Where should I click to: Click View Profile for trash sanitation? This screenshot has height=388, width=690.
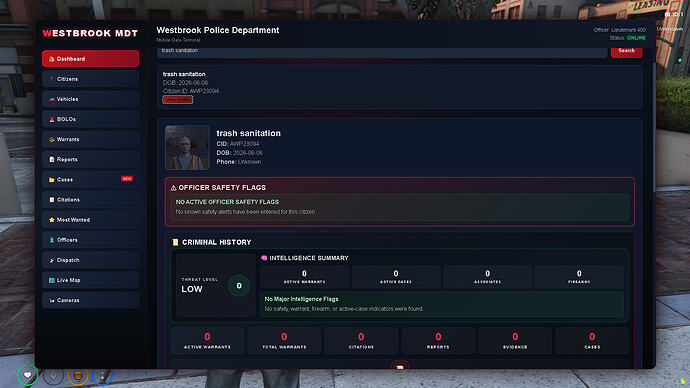coord(178,99)
